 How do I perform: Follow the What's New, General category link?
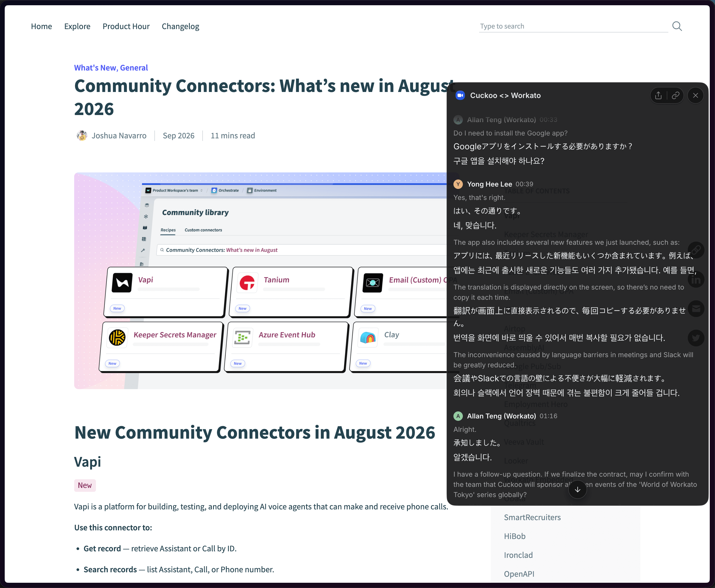(x=111, y=68)
